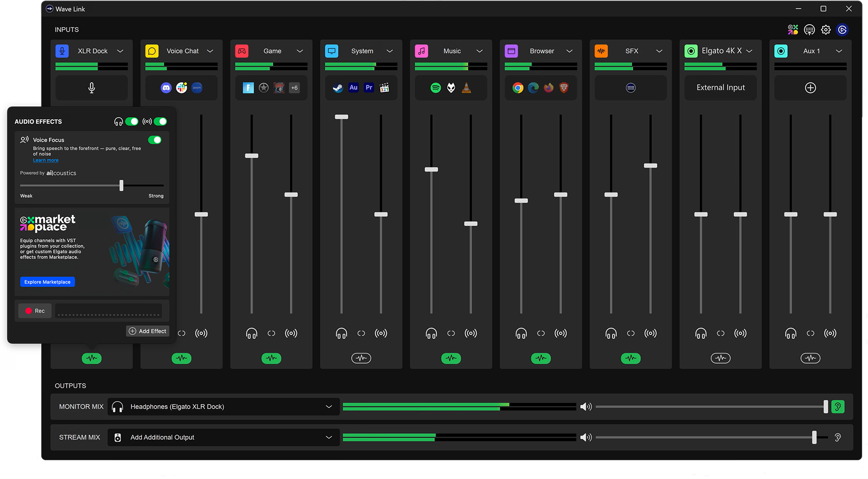The height and width of the screenshot is (479, 868).
Task: Disable the Voice Focus toggle
Action: tap(155, 140)
